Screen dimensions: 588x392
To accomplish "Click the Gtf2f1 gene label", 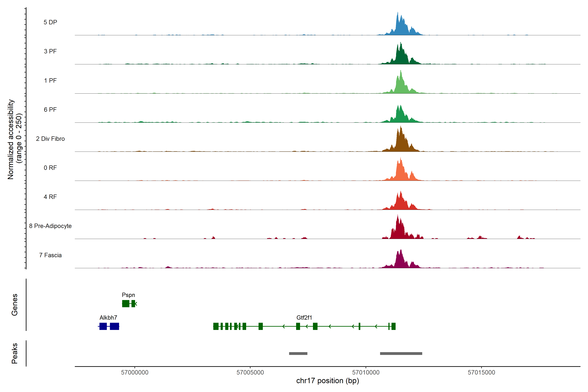I will click(x=304, y=318).
